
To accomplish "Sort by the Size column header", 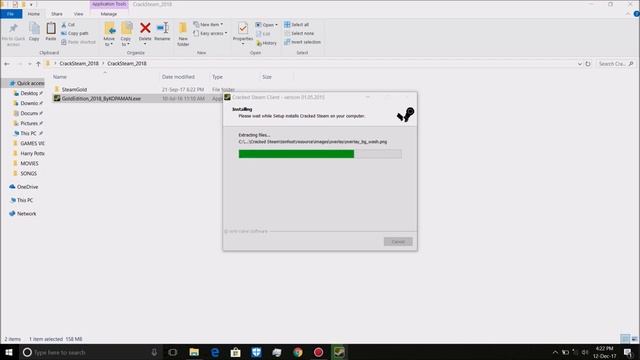I will pyautogui.click(x=267, y=77).
